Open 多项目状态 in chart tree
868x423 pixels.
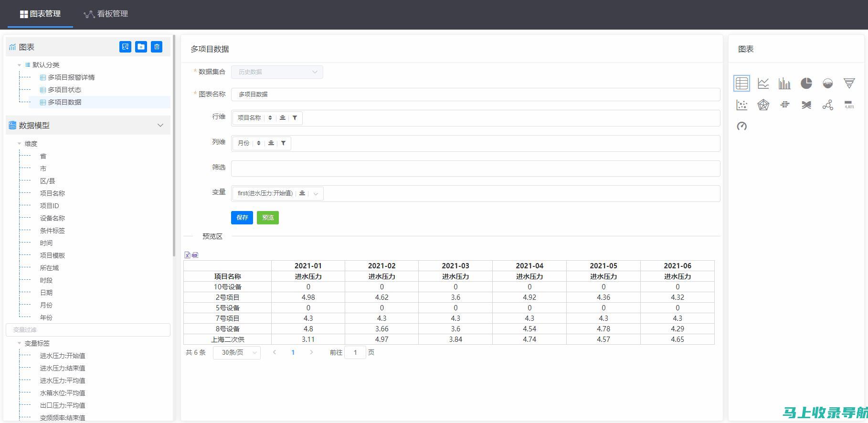point(64,90)
